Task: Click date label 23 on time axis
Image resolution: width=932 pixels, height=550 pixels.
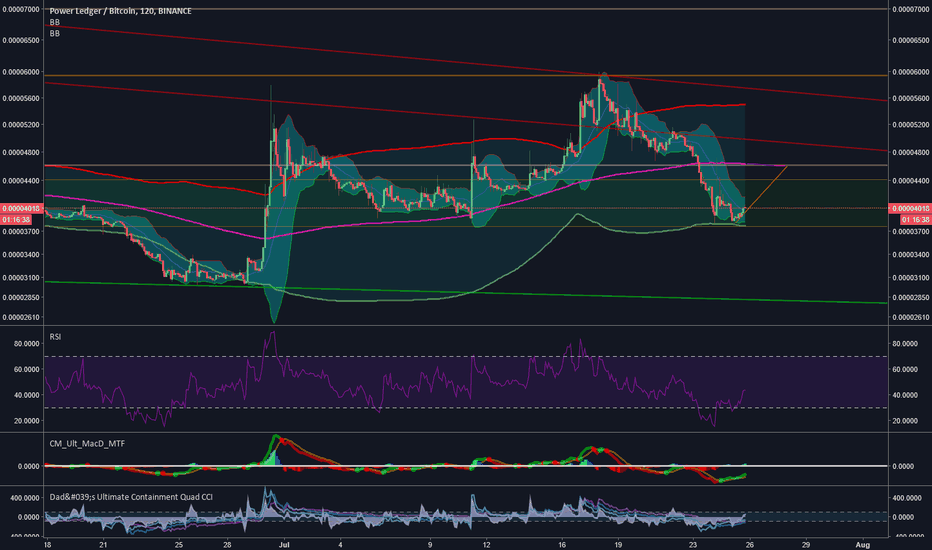Action: click(x=693, y=544)
